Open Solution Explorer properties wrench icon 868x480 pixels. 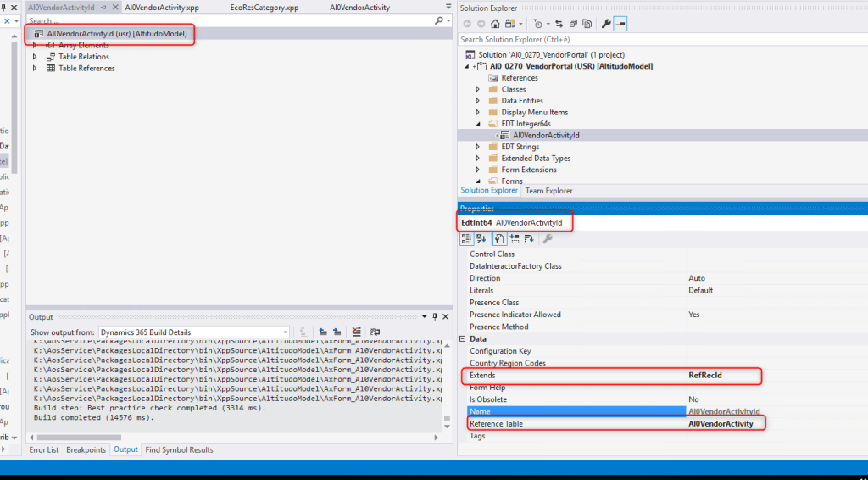click(x=606, y=24)
